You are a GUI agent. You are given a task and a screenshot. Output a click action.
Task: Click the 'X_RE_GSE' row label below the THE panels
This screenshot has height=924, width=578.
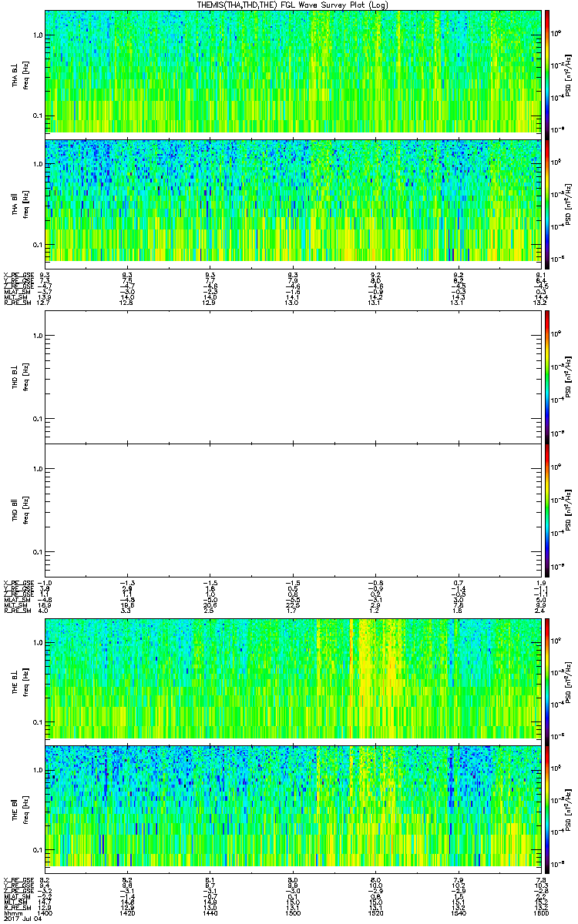(x=17, y=879)
